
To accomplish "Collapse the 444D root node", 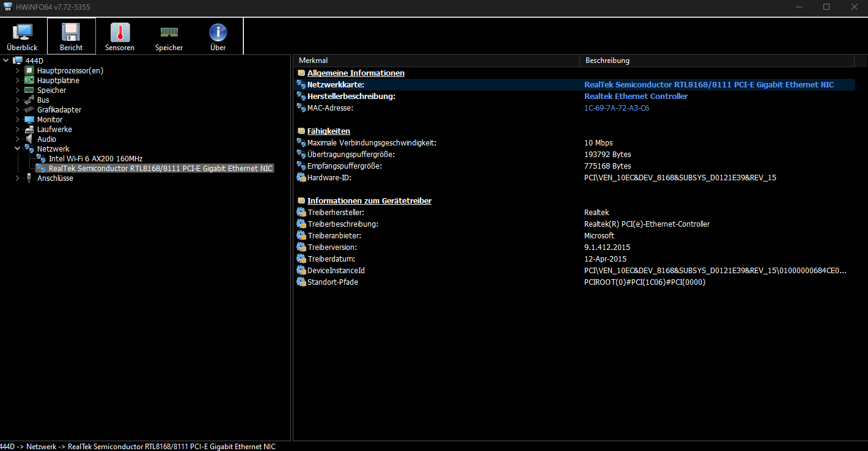I will pos(6,61).
